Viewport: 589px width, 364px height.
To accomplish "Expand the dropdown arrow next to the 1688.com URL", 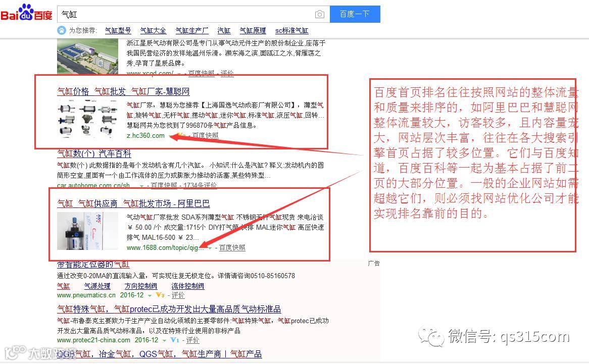I will (x=210, y=248).
